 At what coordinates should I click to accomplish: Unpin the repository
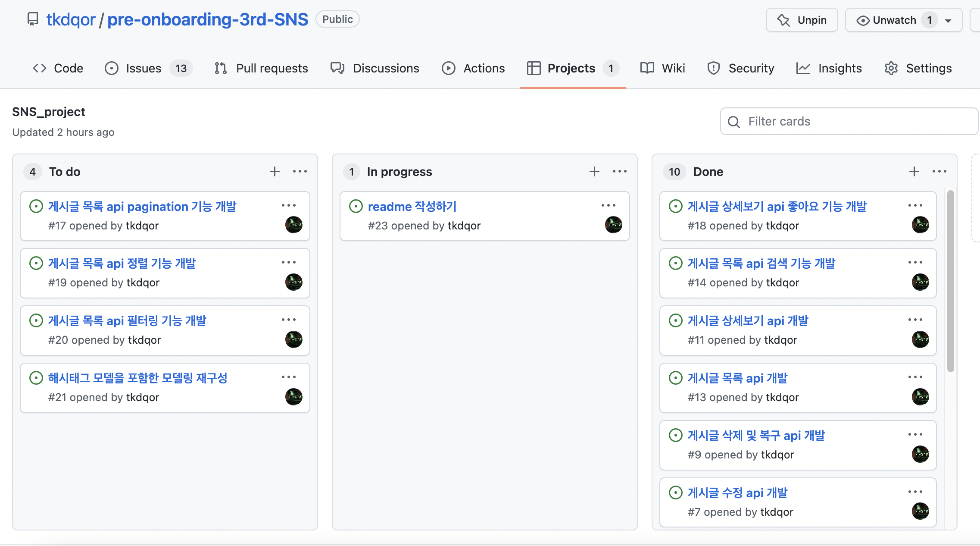(x=802, y=20)
